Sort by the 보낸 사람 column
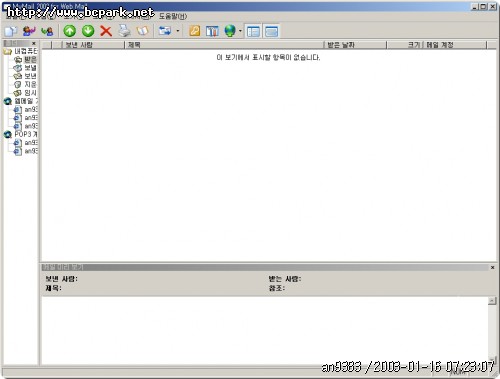 pos(93,45)
